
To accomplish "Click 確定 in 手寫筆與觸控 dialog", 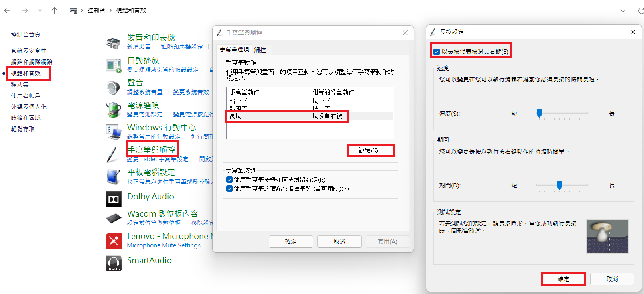I will click(291, 242).
